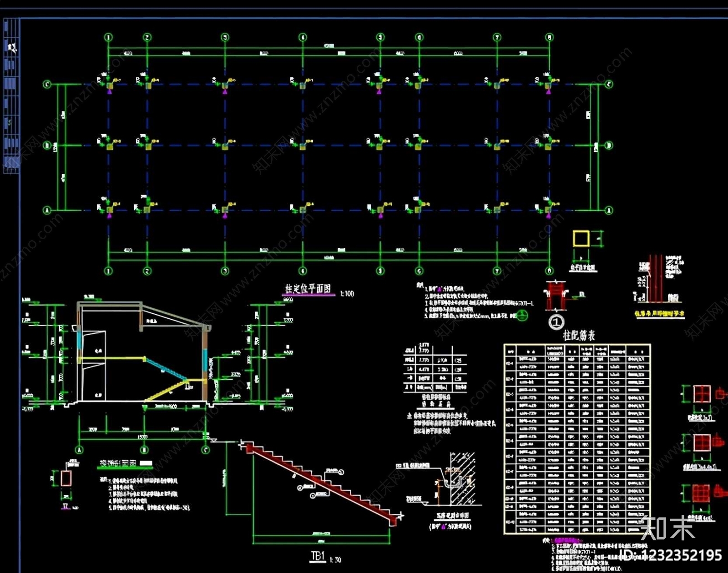Select grid bubble A under the stair section
The width and height of the screenshot is (728, 573).
point(80,450)
